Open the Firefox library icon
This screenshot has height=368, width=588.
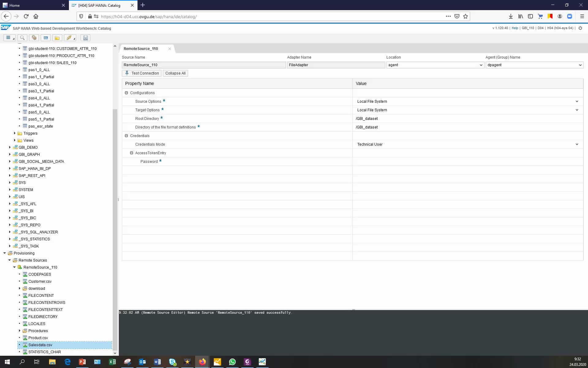[x=520, y=16]
